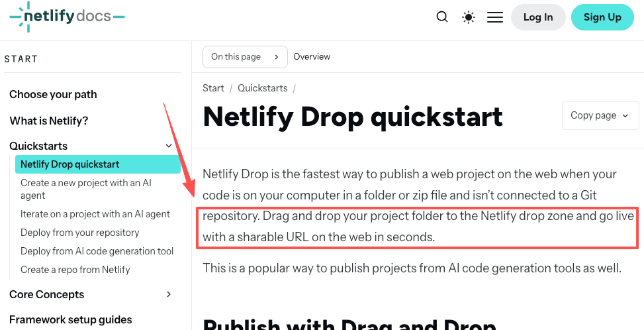The width and height of the screenshot is (644, 330).
Task: Open Create a new project with an AI agent
Action: tap(86, 189)
